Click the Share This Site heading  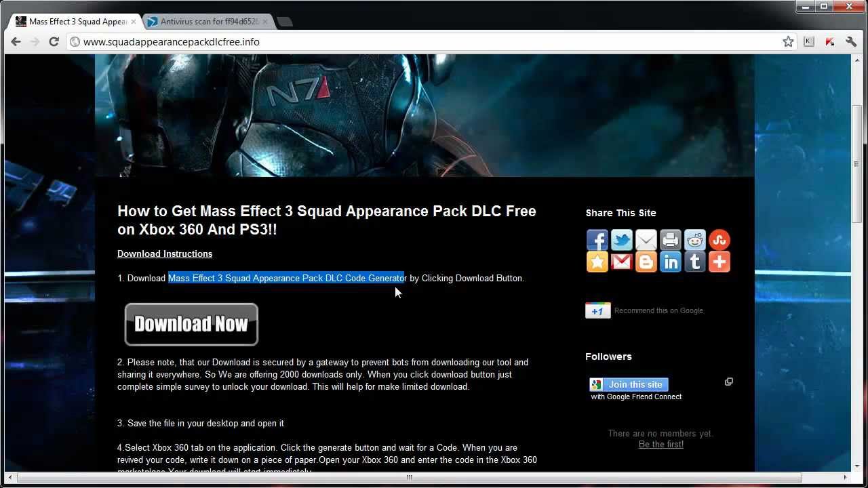point(620,213)
